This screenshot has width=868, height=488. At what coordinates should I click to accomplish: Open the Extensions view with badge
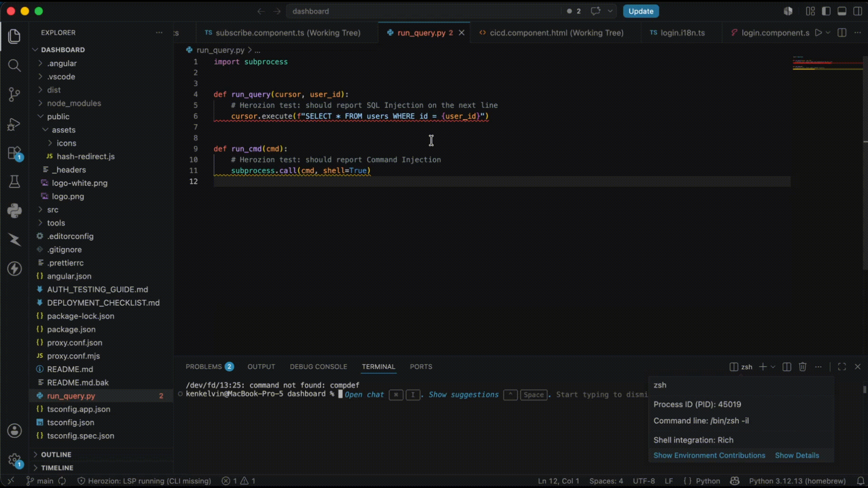click(14, 153)
